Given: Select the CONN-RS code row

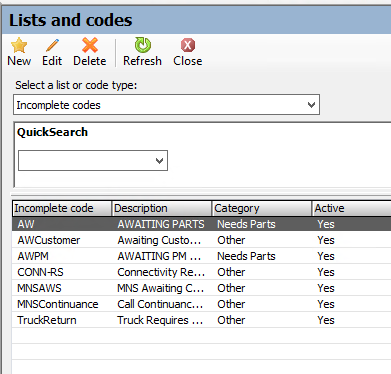Looking at the screenshot, I should (201, 272).
